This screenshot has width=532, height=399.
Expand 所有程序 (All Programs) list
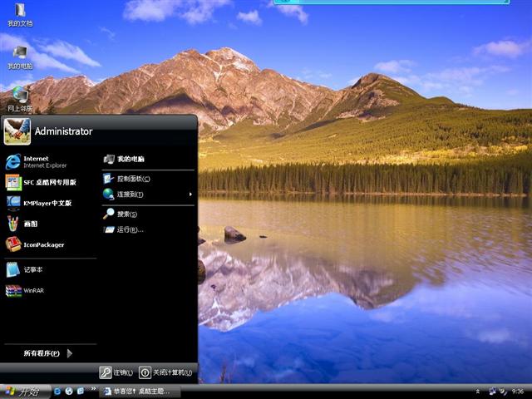pos(47,353)
